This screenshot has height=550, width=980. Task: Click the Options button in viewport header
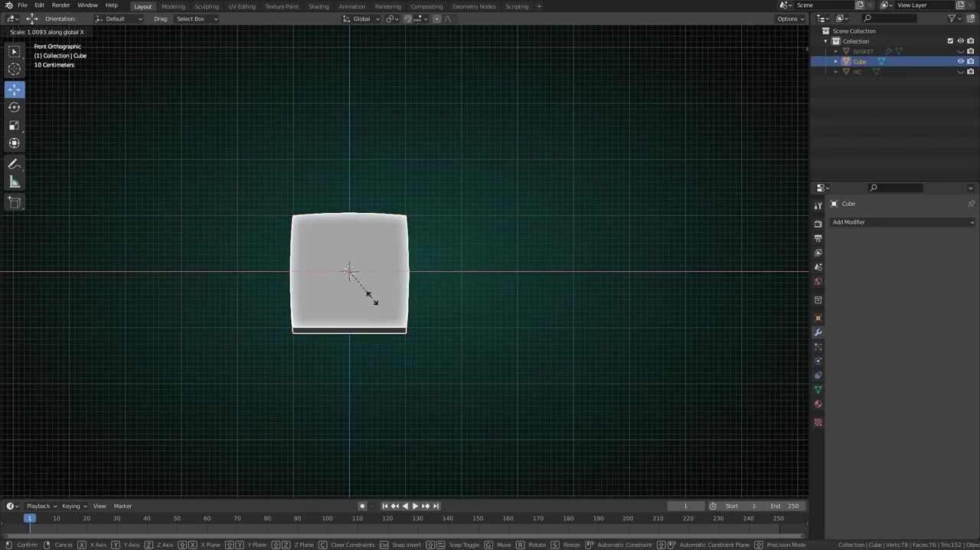(x=789, y=19)
